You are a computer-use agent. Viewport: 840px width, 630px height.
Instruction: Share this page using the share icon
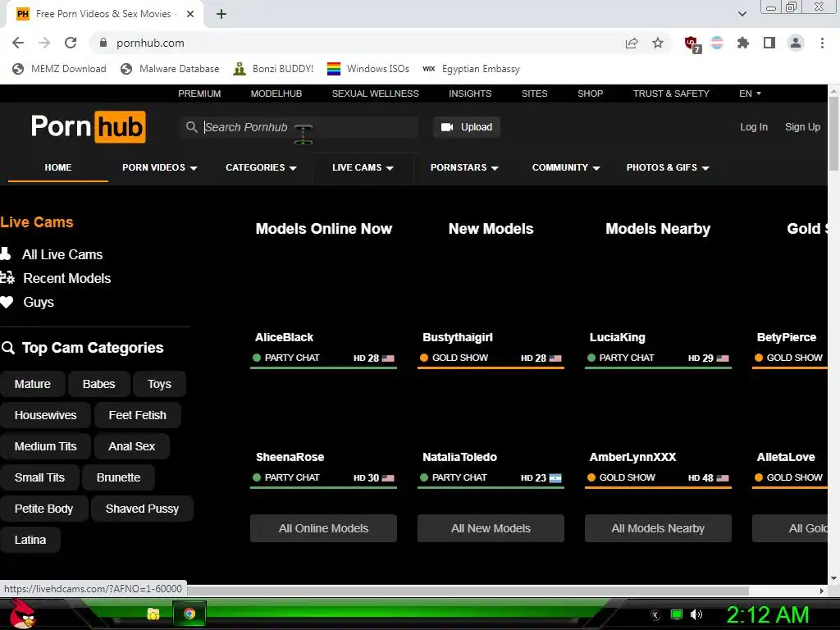pyautogui.click(x=632, y=43)
